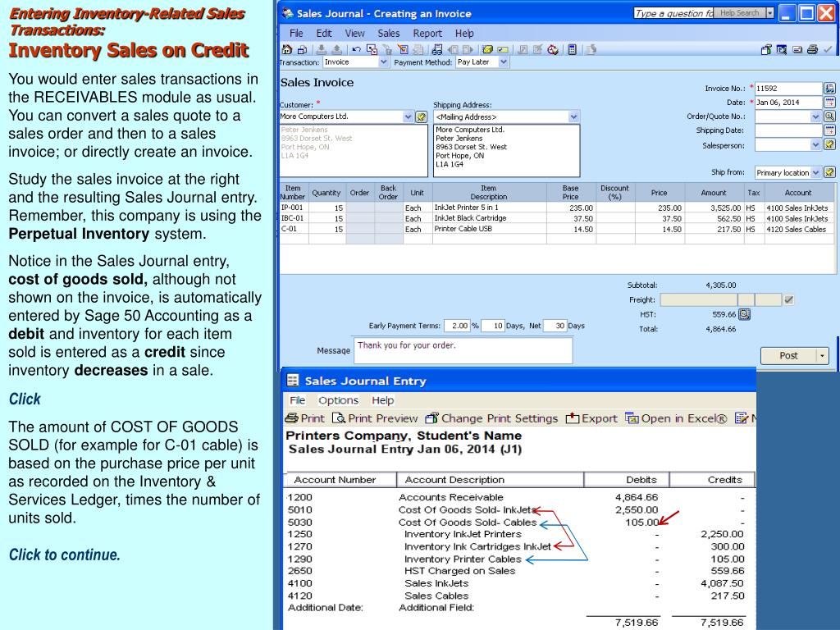Click the print preview magnifier icon at toolbar right
Image resolution: width=840 pixels, height=630 pixels.
(x=782, y=49)
